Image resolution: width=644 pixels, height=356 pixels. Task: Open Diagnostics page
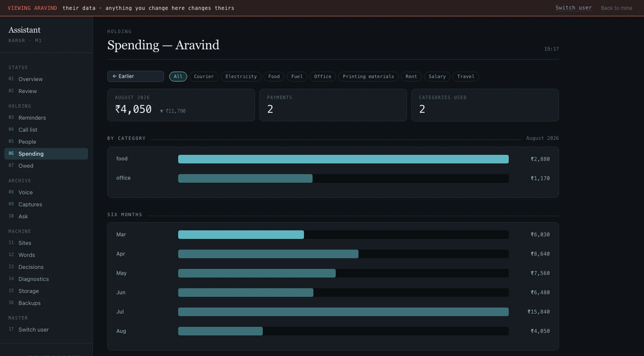pos(46,279)
